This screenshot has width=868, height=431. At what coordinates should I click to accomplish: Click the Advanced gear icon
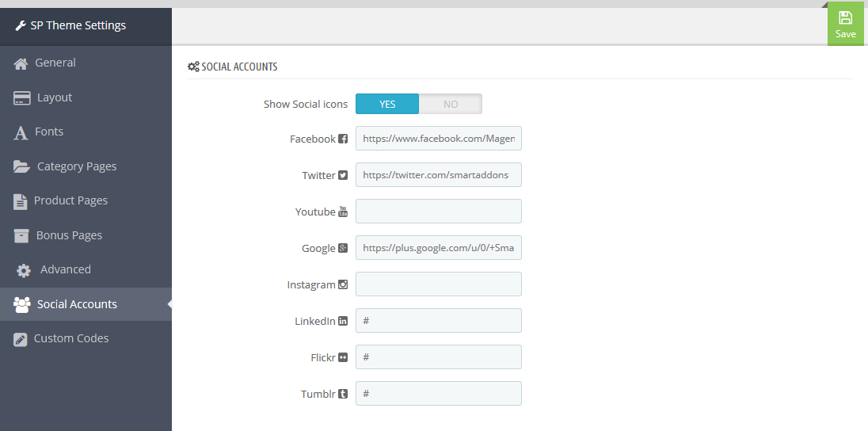coord(24,270)
